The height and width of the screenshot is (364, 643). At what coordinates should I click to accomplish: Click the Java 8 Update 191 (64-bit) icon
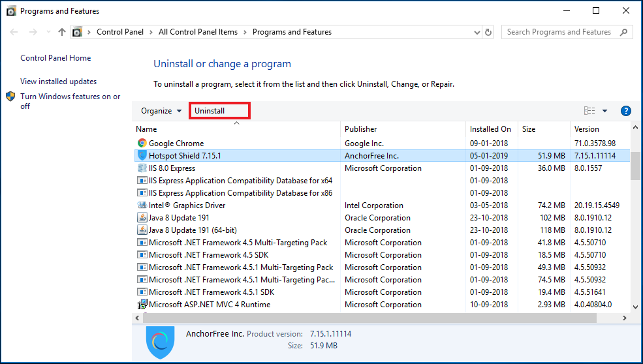coord(142,230)
